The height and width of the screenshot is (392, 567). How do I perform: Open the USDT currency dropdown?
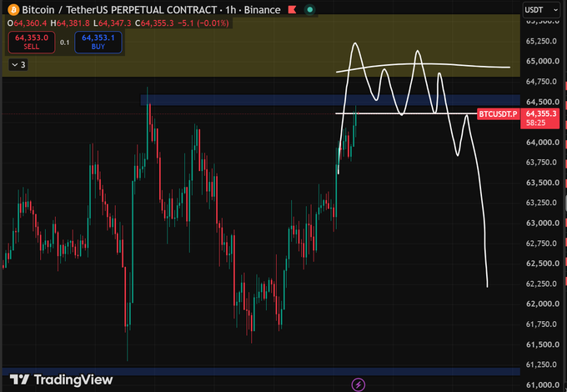tap(541, 10)
